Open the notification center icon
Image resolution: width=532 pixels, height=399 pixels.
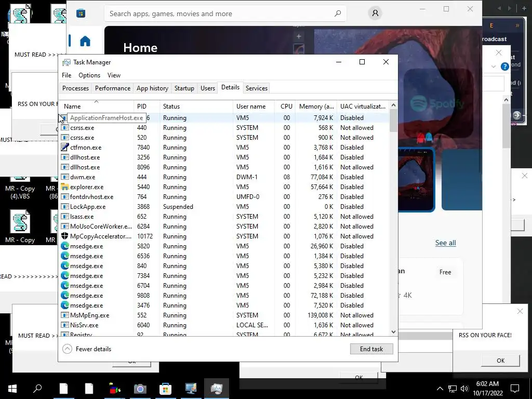[x=515, y=389]
